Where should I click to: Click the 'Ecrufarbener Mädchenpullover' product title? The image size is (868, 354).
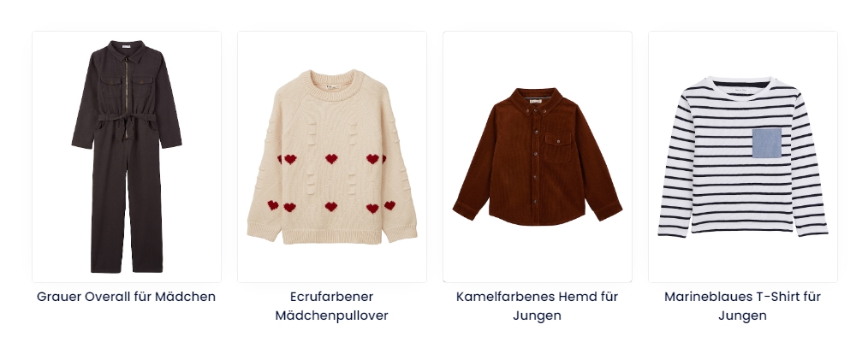point(332,306)
